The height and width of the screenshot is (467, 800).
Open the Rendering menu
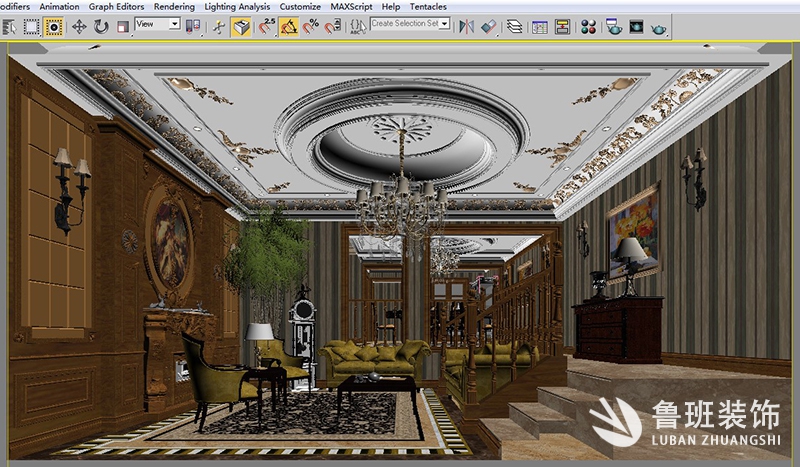(174, 7)
